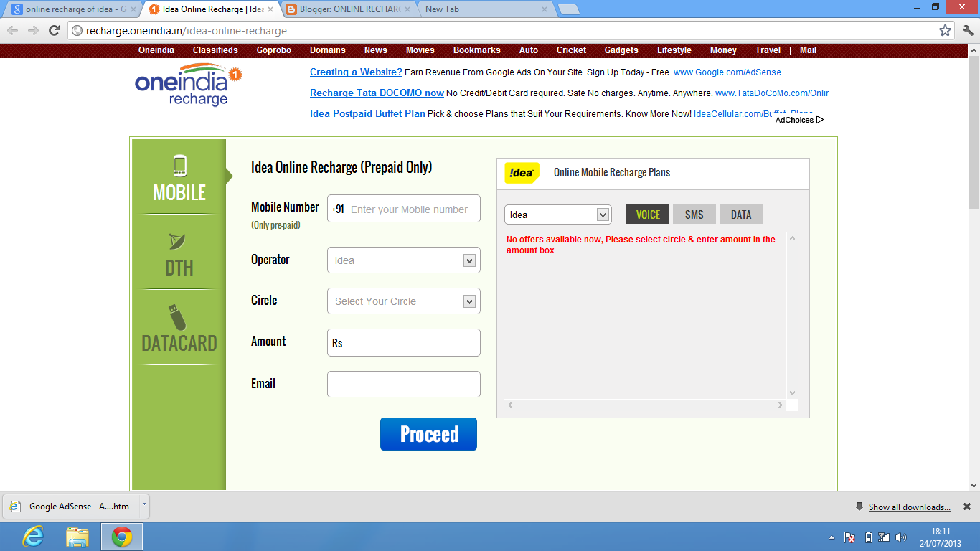Open File Explorer from the taskbar

coord(77,537)
